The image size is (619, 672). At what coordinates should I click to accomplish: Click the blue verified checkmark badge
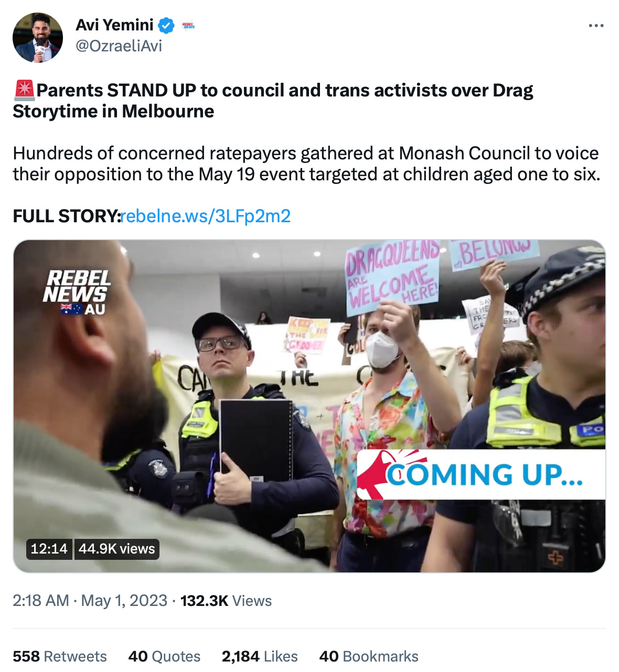[x=167, y=25]
